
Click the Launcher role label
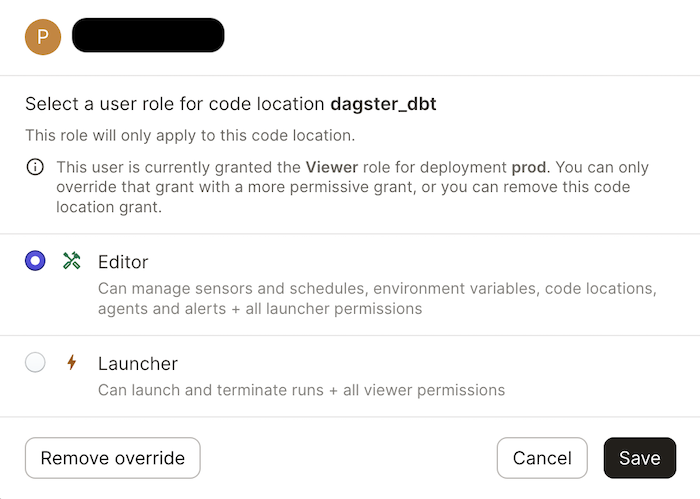tap(138, 363)
